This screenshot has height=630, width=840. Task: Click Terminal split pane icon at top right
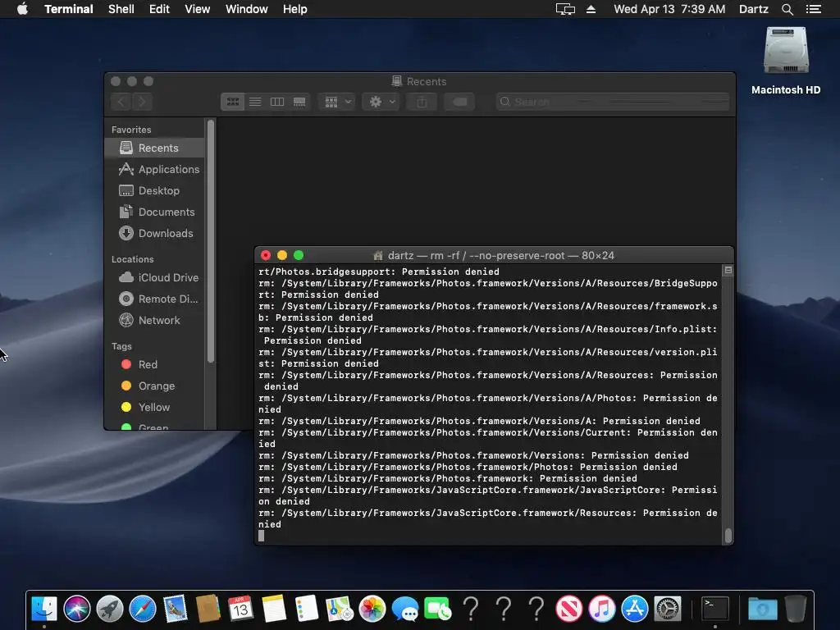tap(728, 271)
